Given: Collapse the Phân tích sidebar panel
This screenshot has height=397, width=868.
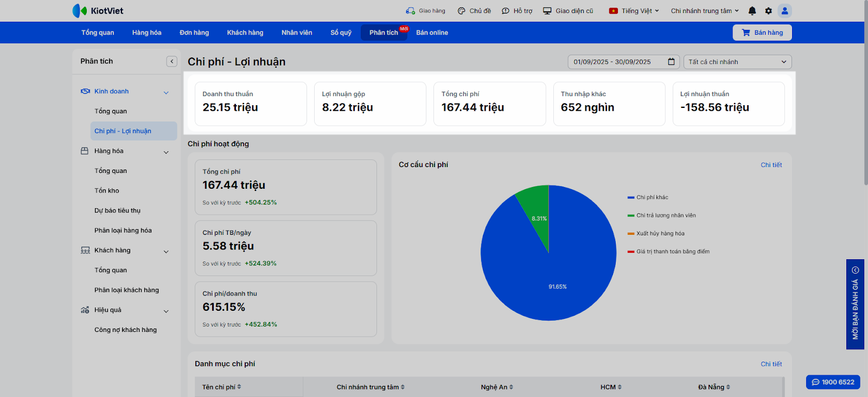Looking at the screenshot, I should [172, 61].
